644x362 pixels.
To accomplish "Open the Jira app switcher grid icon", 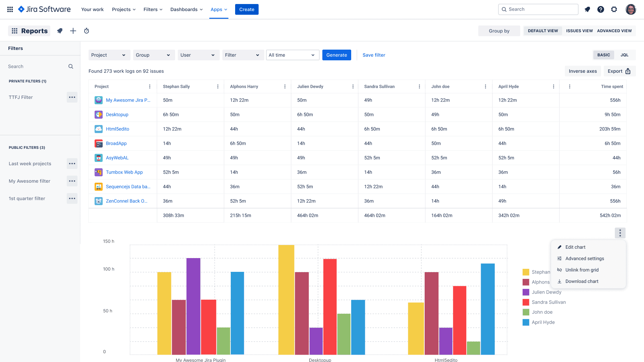I will (10, 9).
